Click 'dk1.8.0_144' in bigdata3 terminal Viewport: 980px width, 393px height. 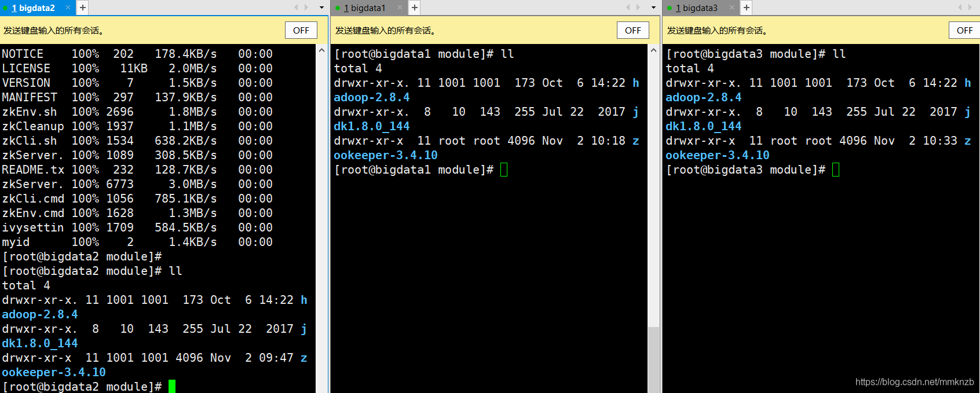pyautogui.click(x=704, y=126)
